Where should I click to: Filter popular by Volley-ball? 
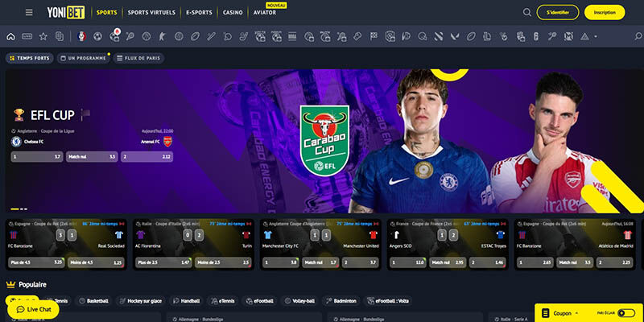299,301
